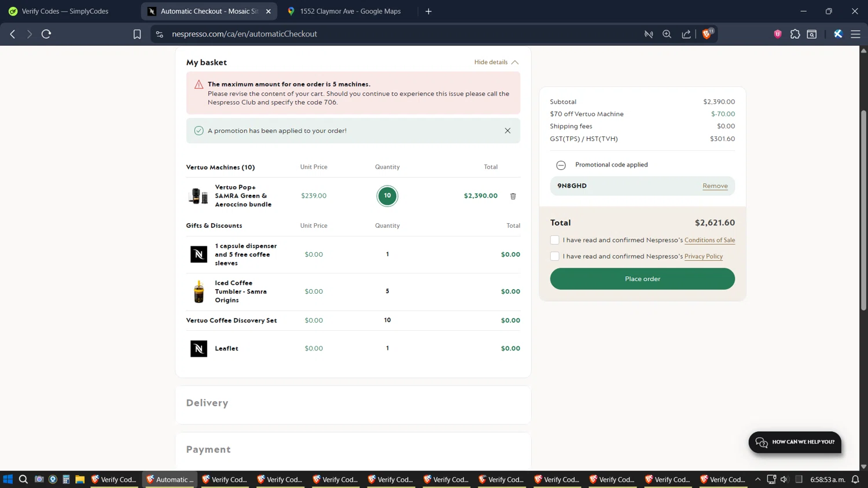Screen dimensions: 868x488
Task: Click the $301.60 tax amount
Action: pos(722,139)
